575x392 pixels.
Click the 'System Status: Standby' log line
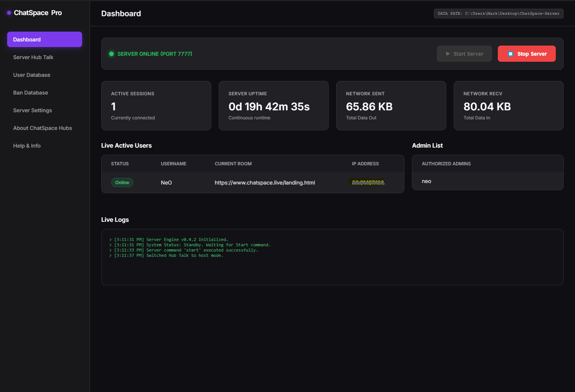pos(190,245)
